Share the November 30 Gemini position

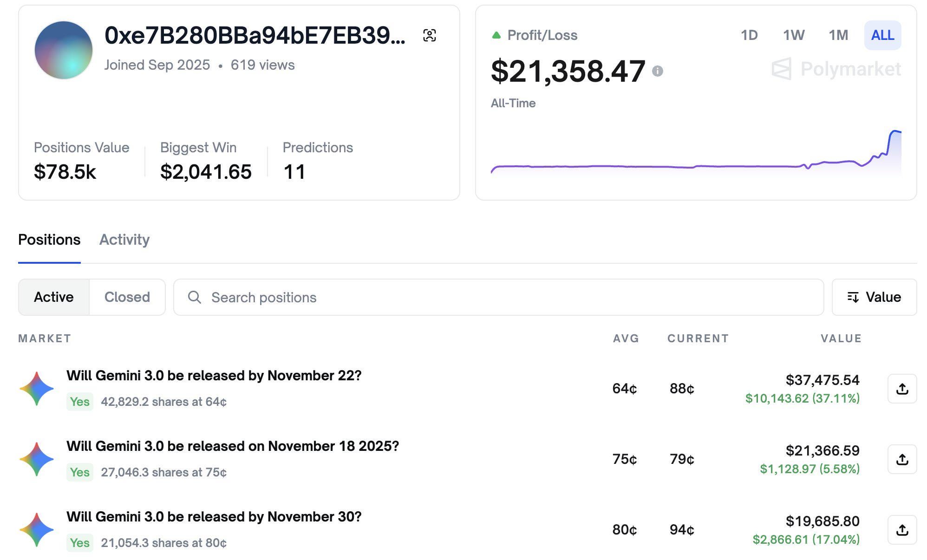click(902, 530)
